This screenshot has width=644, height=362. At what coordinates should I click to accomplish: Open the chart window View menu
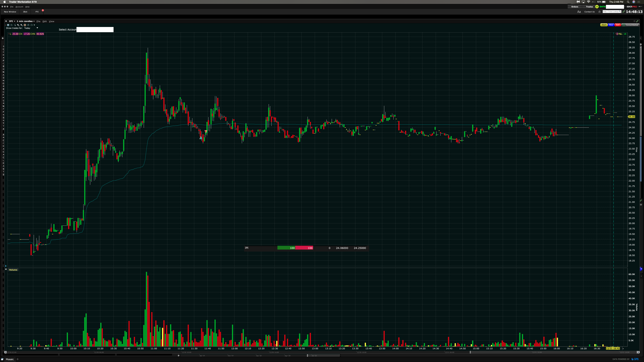point(51,21)
